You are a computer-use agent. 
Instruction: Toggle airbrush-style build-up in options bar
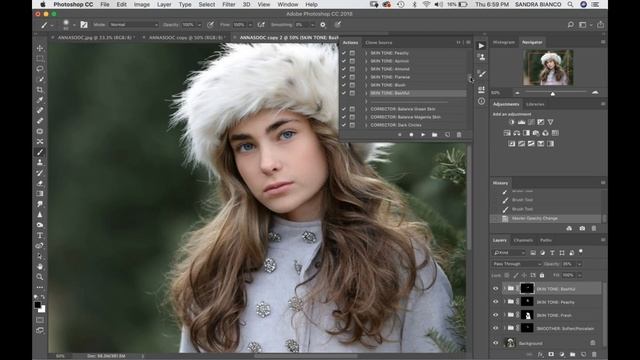(261, 24)
